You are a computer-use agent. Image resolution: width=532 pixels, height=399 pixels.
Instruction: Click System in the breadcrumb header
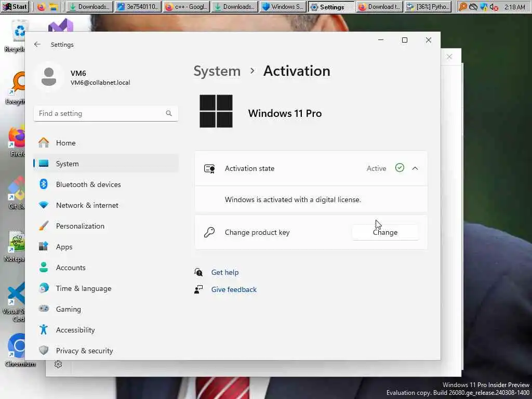pos(217,71)
